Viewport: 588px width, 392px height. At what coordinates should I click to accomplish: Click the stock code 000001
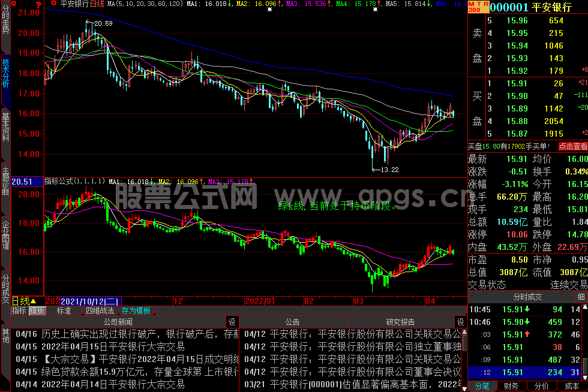(x=509, y=7)
